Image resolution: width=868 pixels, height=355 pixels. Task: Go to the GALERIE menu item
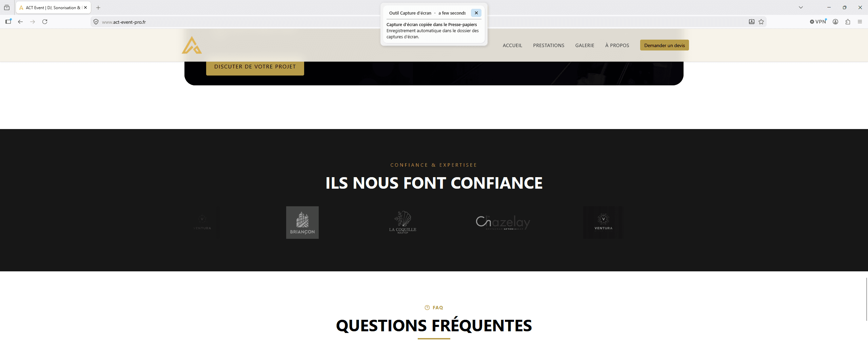tap(585, 45)
